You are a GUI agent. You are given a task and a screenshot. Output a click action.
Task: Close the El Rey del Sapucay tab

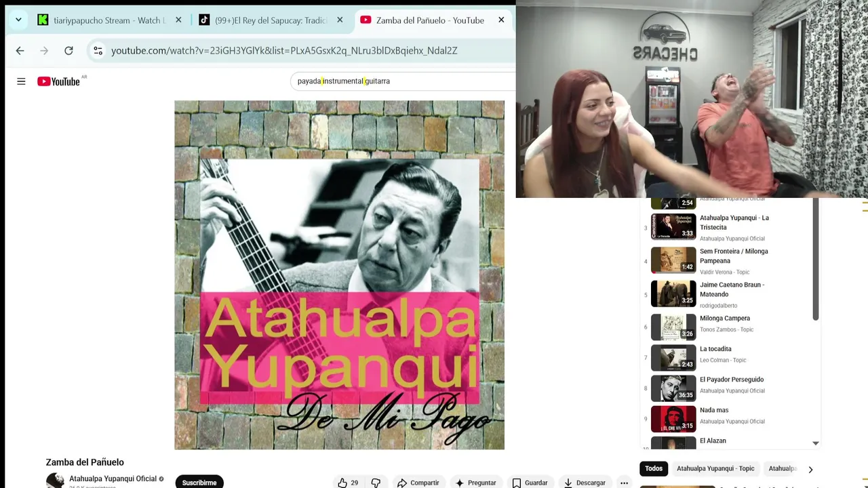pyautogui.click(x=340, y=20)
